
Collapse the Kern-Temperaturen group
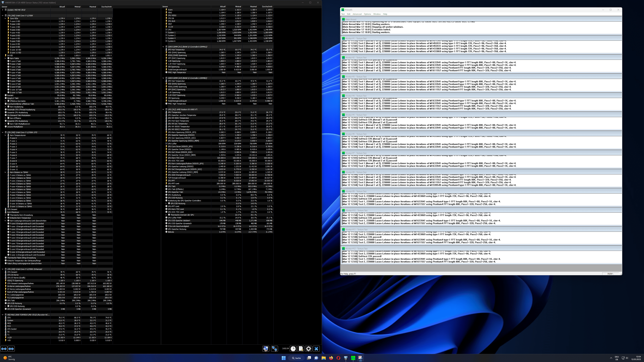[x=5, y=135]
